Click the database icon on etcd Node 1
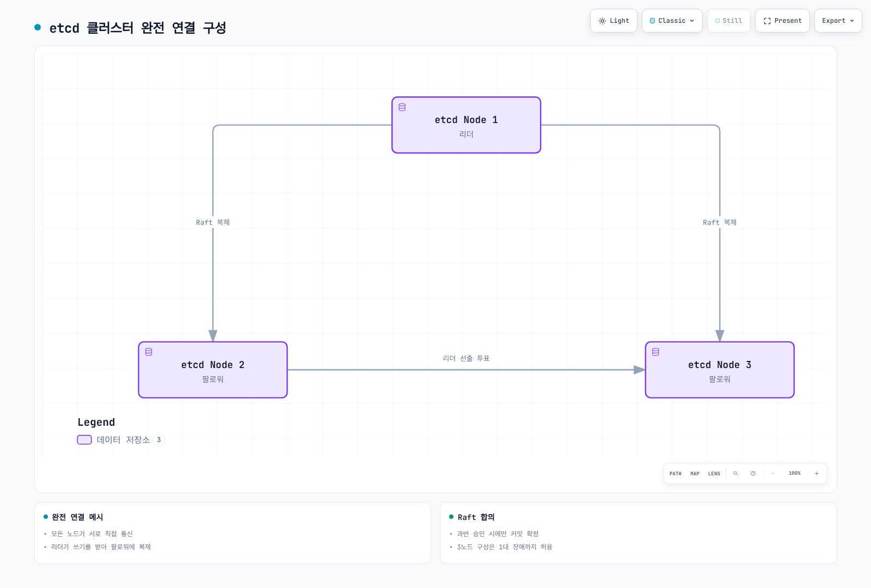This screenshot has height=588, width=871. coord(402,107)
